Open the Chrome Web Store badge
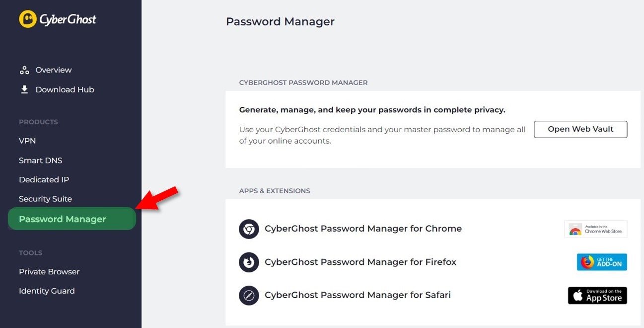This screenshot has width=644, height=328. pos(596,229)
